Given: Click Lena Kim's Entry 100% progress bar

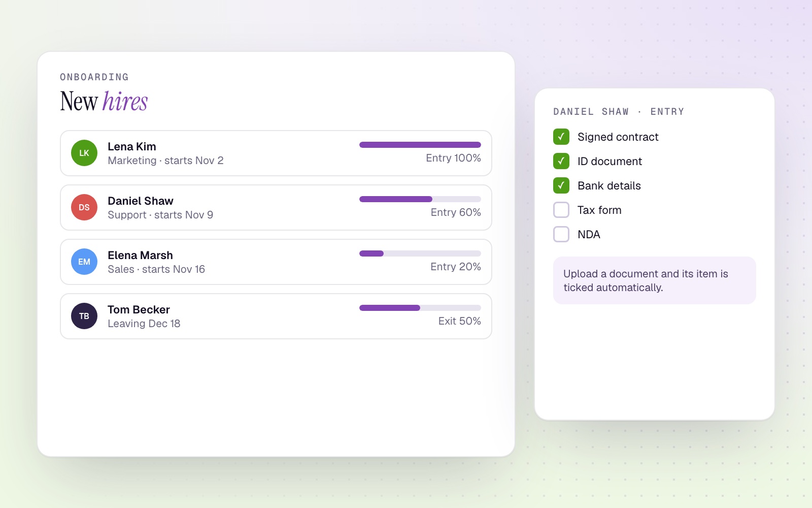Looking at the screenshot, I should pyautogui.click(x=420, y=145).
